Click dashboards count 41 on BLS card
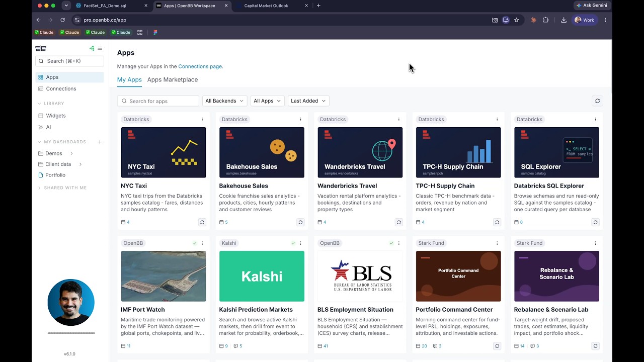 tap(324, 346)
